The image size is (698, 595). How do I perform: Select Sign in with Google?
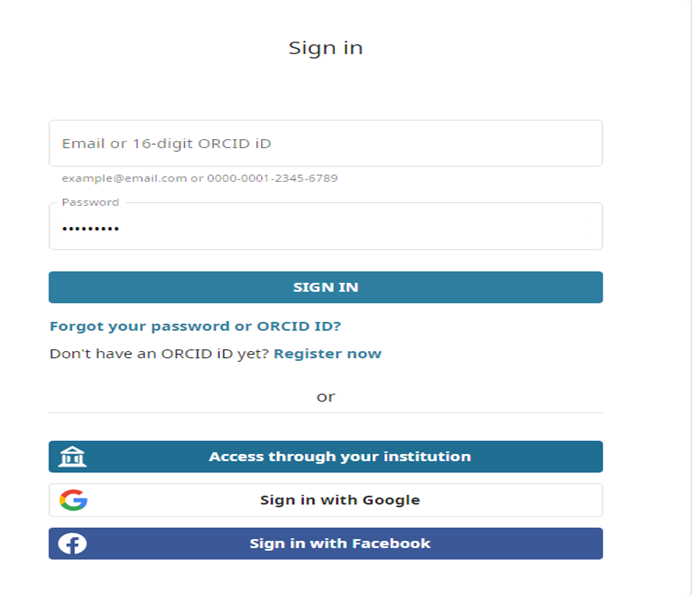[x=339, y=500]
